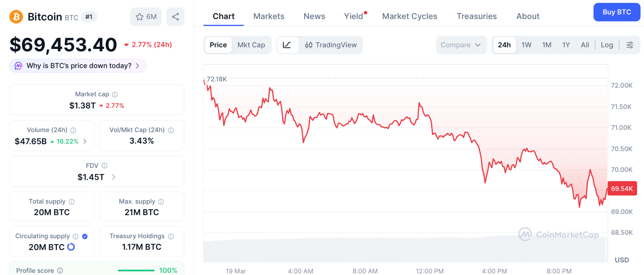
Task: Open the Treasuries tab
Action: tap(476, 16)
